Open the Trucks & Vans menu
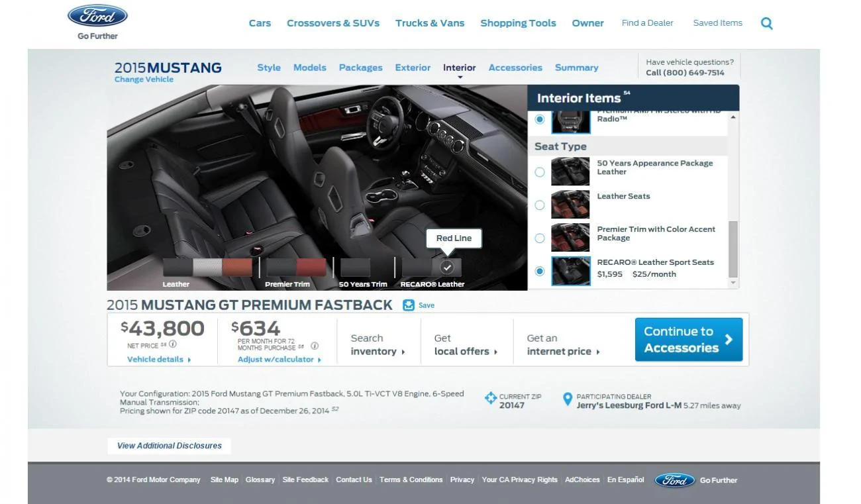The height and width of the screenshot is (504, 861). pyautogui.click(x=430, y=23)
